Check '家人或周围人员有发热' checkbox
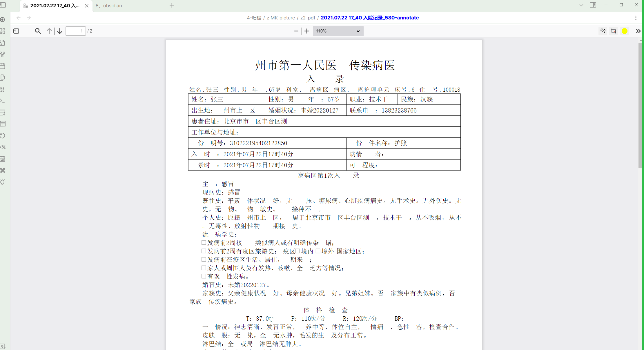Image resolution: width=644 pixels, height=350 pixels. 204,268
